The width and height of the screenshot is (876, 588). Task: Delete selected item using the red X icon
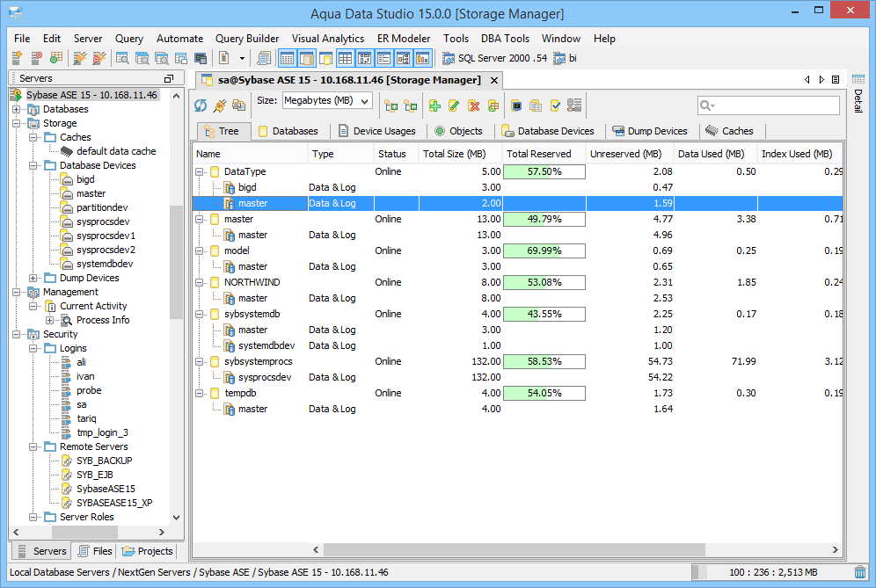click(x=475, y=105)
